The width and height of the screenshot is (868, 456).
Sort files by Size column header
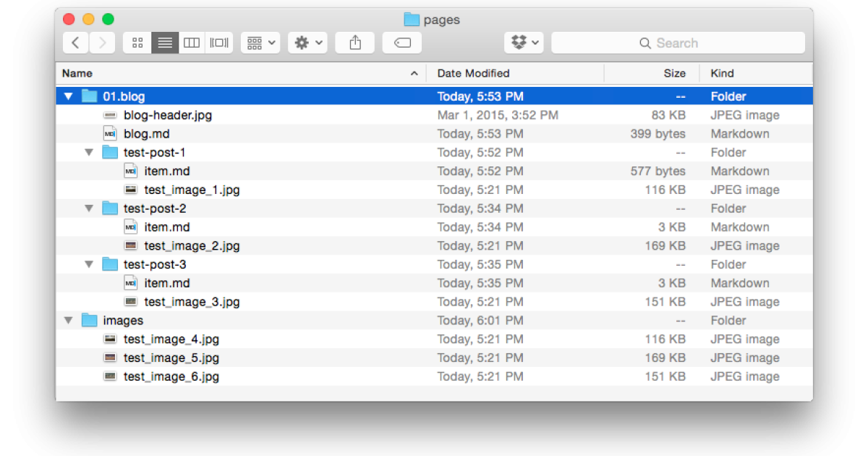tap(674, 73)
